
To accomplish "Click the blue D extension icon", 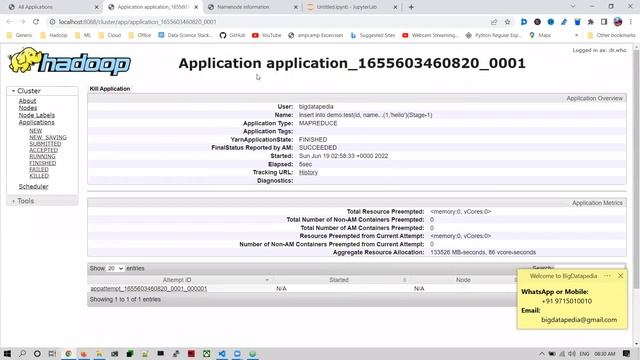I will pos(524,22).
